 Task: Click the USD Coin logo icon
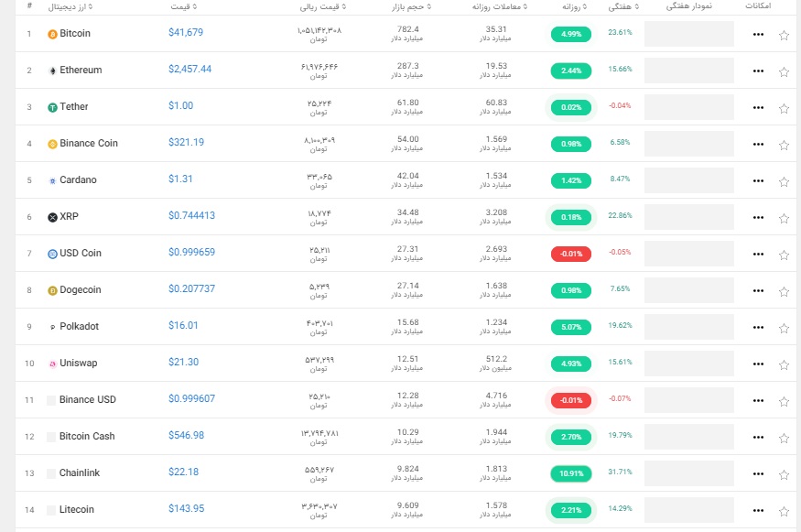(x=52, y=254)
